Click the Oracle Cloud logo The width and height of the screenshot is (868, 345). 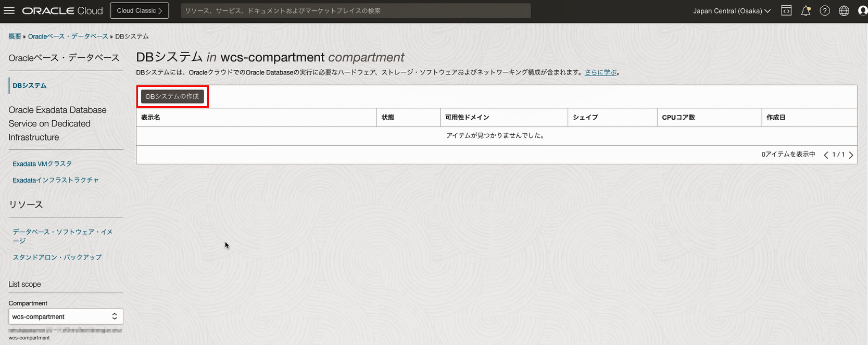[x=62, y=11]
